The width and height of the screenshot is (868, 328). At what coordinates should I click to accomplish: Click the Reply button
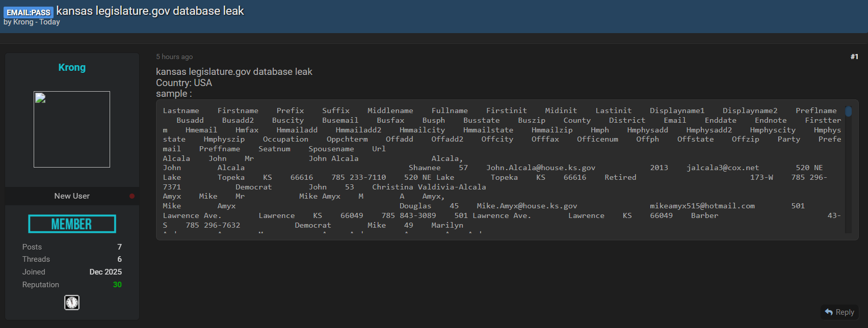(x=839, y=312)
